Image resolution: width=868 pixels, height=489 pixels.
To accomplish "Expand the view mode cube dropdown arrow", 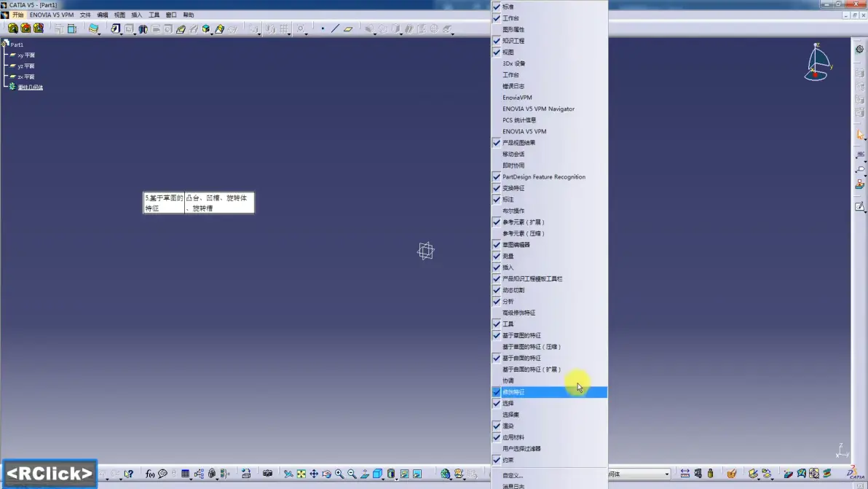I will (x=383, y=478).
